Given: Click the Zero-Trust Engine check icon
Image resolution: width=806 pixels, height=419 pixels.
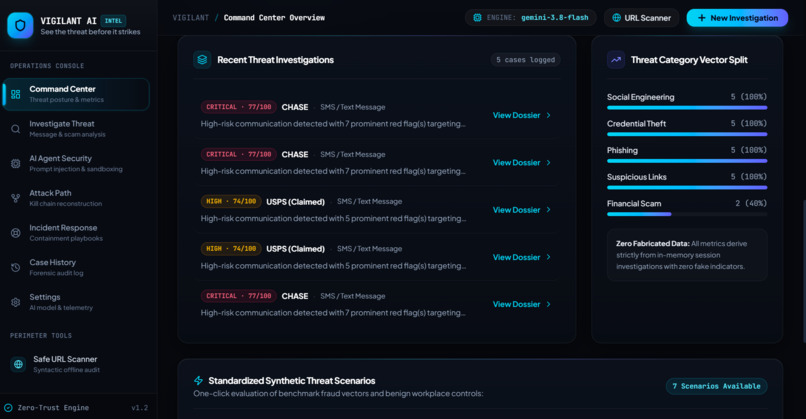Looking at the screenshot, I should click(x=8, y=408).
